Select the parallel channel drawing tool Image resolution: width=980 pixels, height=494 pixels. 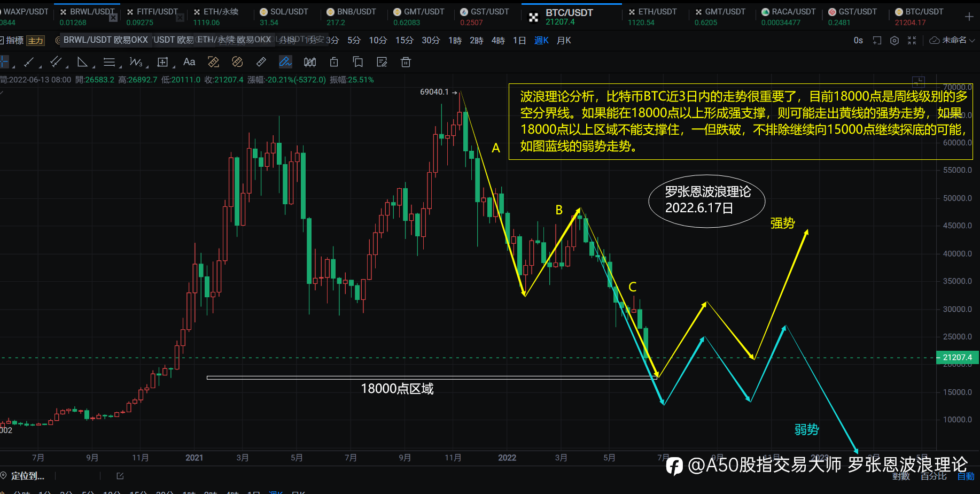(56, 62)
